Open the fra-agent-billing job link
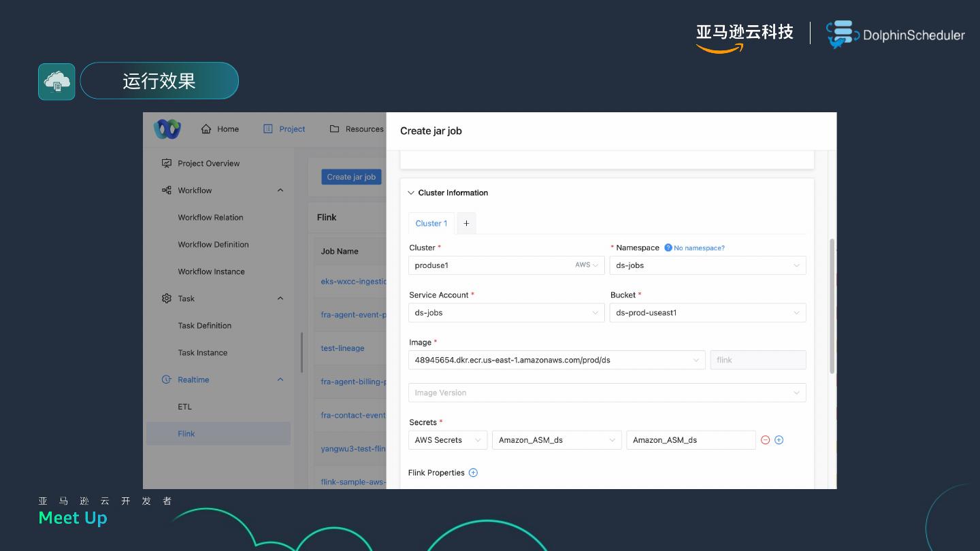 click(x=354, y=382)
